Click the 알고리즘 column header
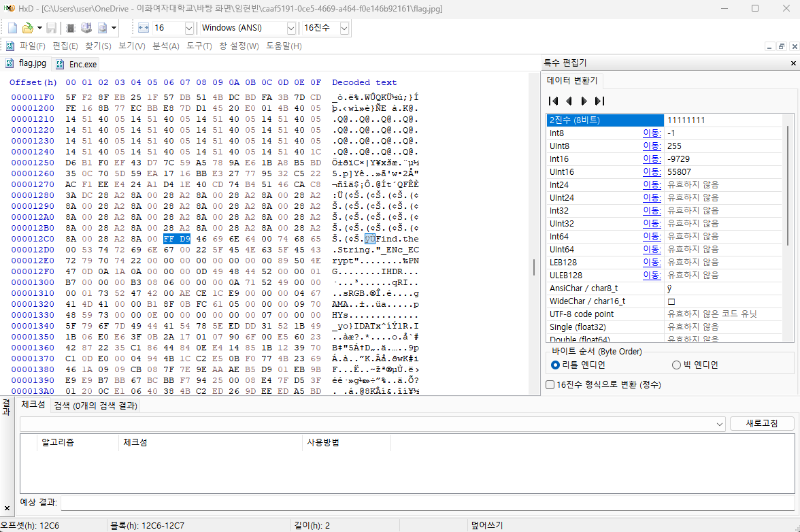800x532 pixels. pyautogui.click(x=78, y=442)
